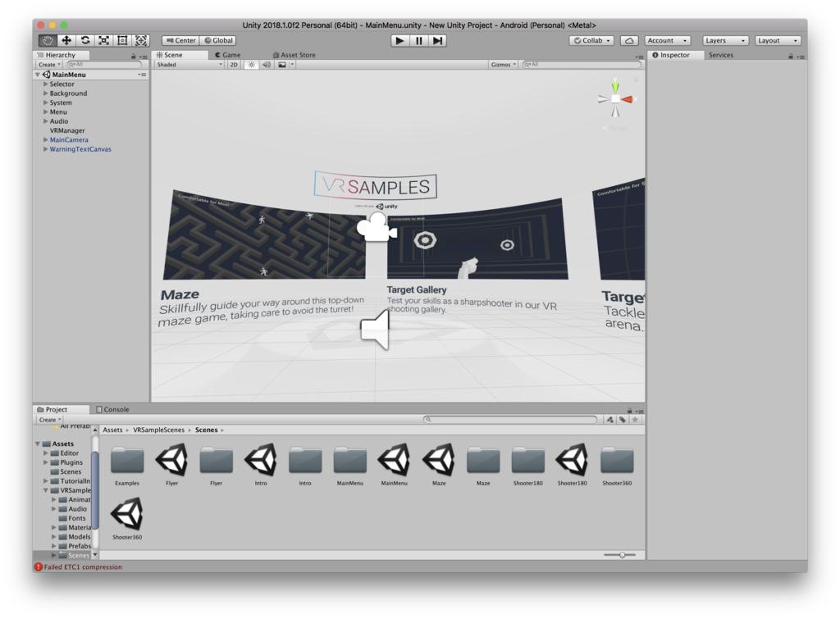Click search by type icon in Project
840x619 pixels.
coord(610,420)
